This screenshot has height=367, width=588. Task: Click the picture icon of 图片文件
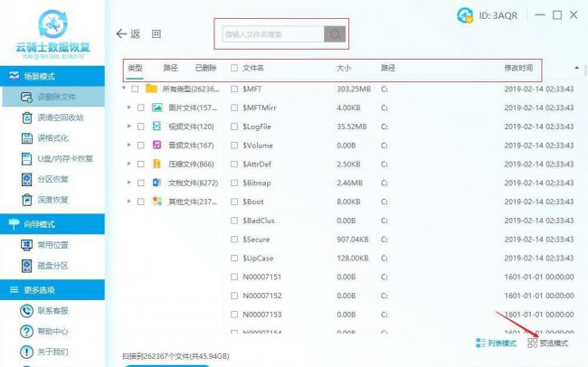(x=157, y=108)
